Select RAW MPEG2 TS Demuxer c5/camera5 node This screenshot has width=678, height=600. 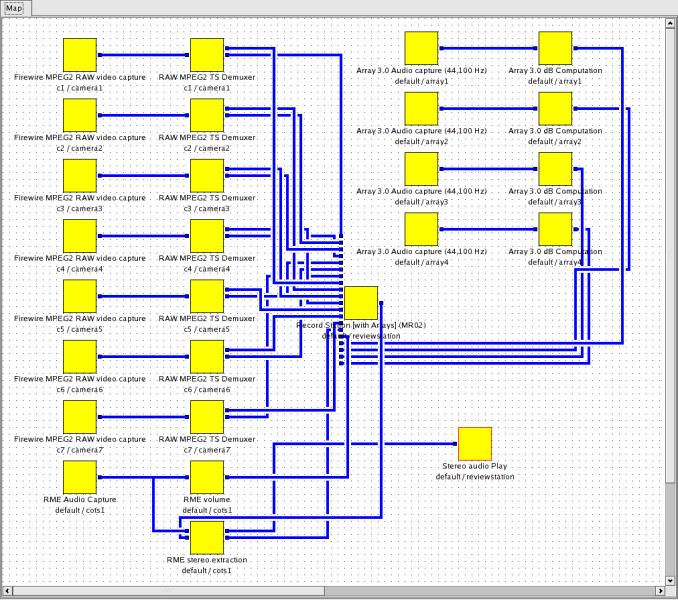[x=207, y=296]
